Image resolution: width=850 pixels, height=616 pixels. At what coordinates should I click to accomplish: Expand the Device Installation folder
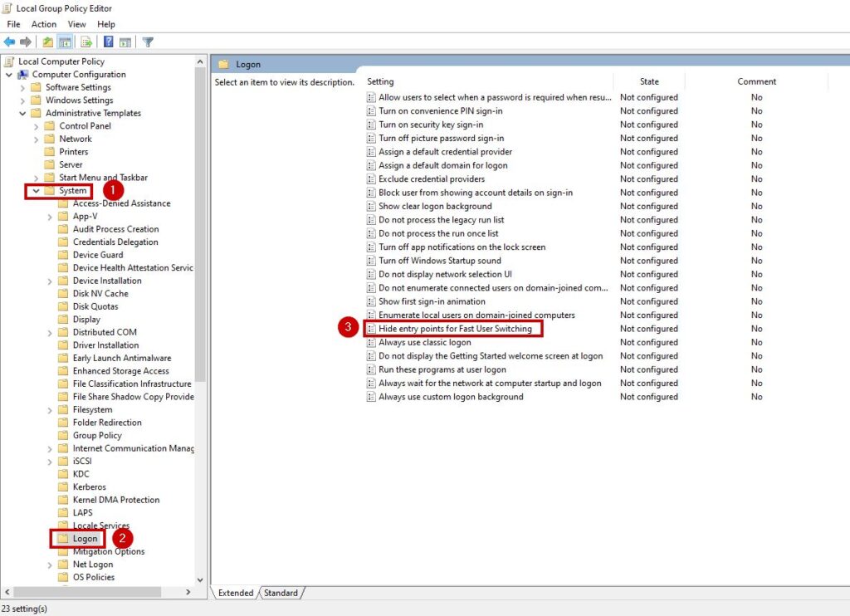(x=49, y=281)
